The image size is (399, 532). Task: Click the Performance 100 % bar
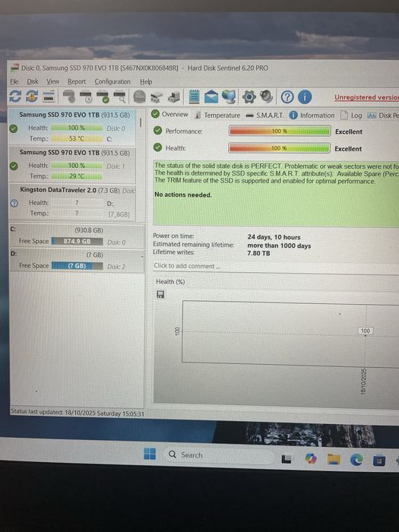coord(280,131)
